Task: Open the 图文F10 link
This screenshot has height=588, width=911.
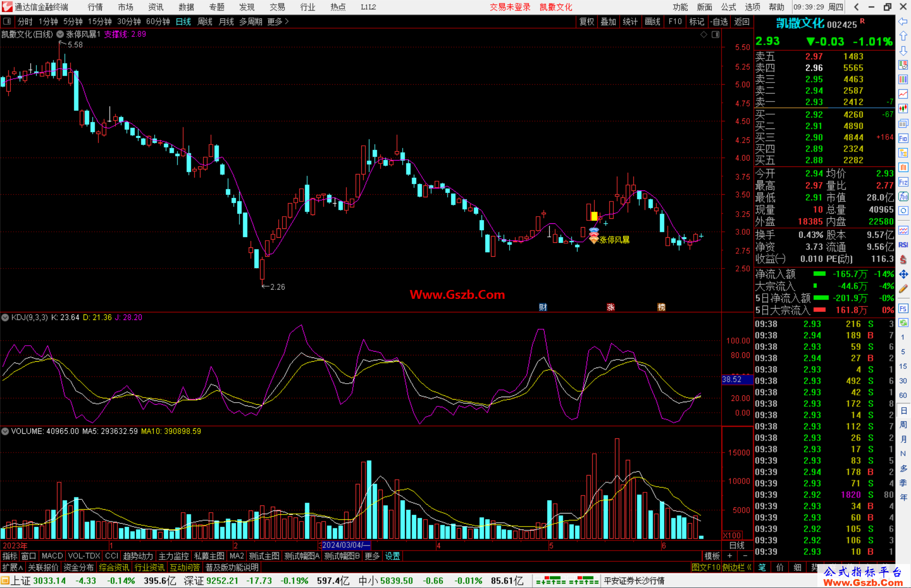Action: pyautogui.click(x=706, y=567)
